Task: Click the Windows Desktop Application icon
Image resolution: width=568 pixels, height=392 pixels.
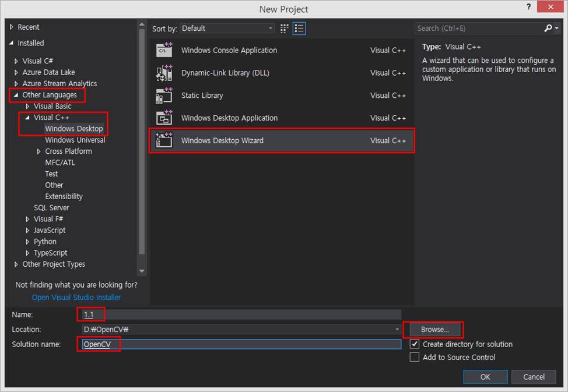Action: click(x=164, y=118)
